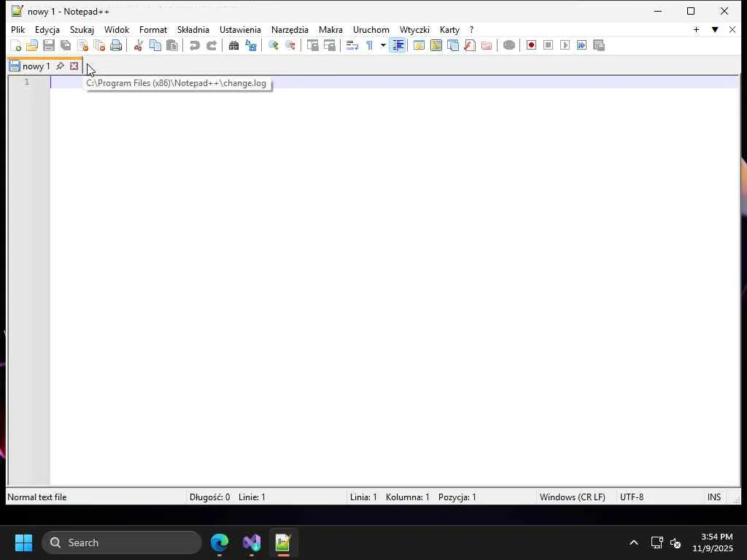Open the Widok menu
This screenshot has width=747, height=560.
click(117, 29)
